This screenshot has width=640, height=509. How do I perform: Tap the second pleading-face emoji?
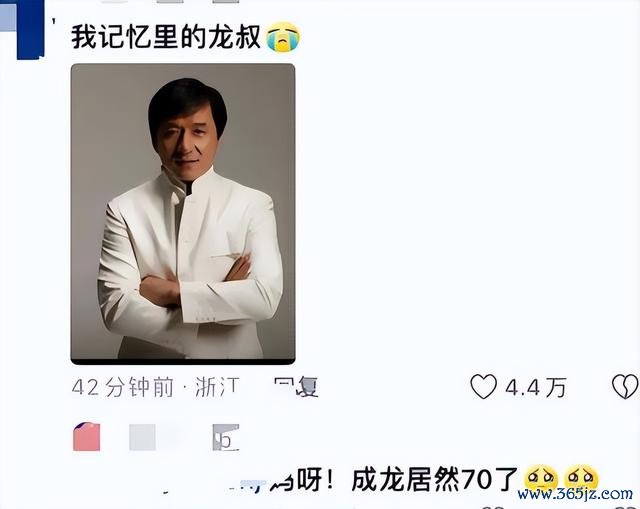pyautogui.click(x=582, y=478)
